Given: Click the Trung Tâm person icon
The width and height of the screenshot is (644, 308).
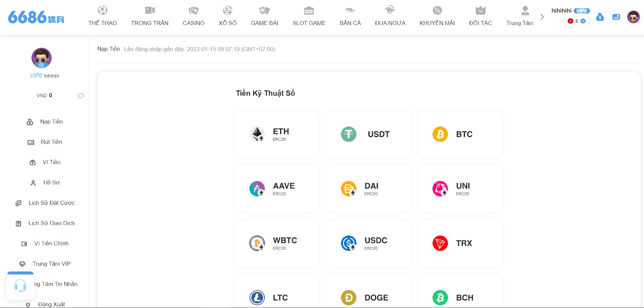Looking at the screenshot, I should (525, 10).
